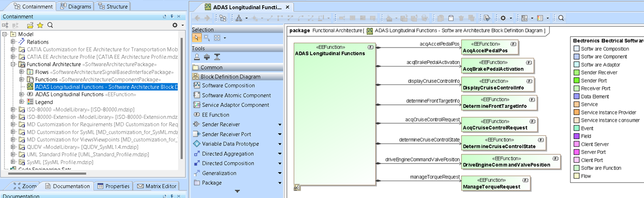Switch to the Diagrams tab
Screen dimensions: 644x198
click(x=75, y=6)
